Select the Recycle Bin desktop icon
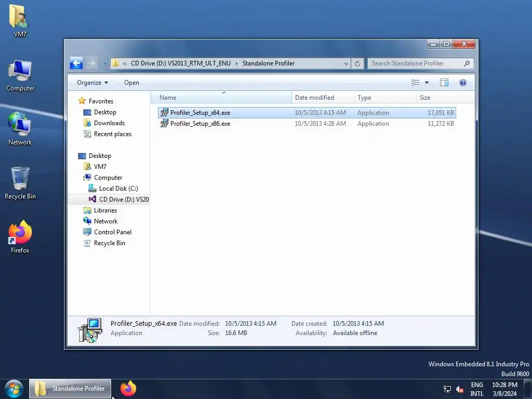This screenshot has width=532, height=399. coord(20,183)
